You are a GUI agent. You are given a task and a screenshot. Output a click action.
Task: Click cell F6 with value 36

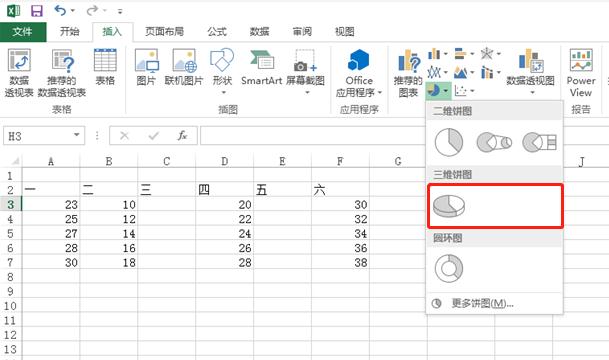point(340,248)
